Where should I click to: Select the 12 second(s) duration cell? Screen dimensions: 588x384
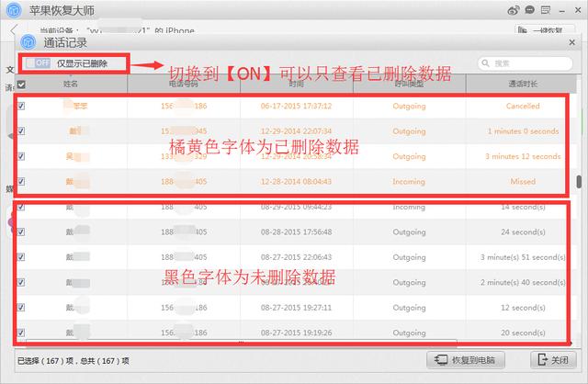coord(523,308)
